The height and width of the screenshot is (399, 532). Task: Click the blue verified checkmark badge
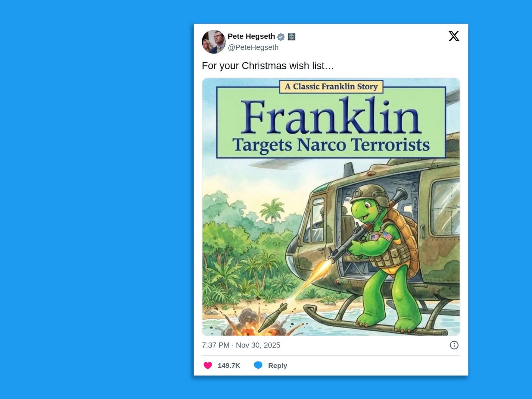281,36
